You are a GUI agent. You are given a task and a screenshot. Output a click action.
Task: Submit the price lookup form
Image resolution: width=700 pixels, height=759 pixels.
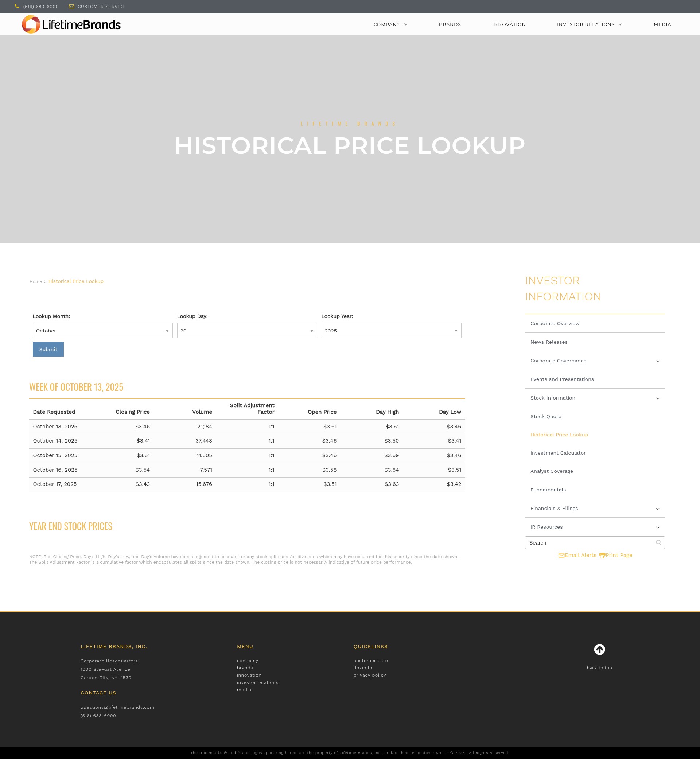(x=48, y=349)
